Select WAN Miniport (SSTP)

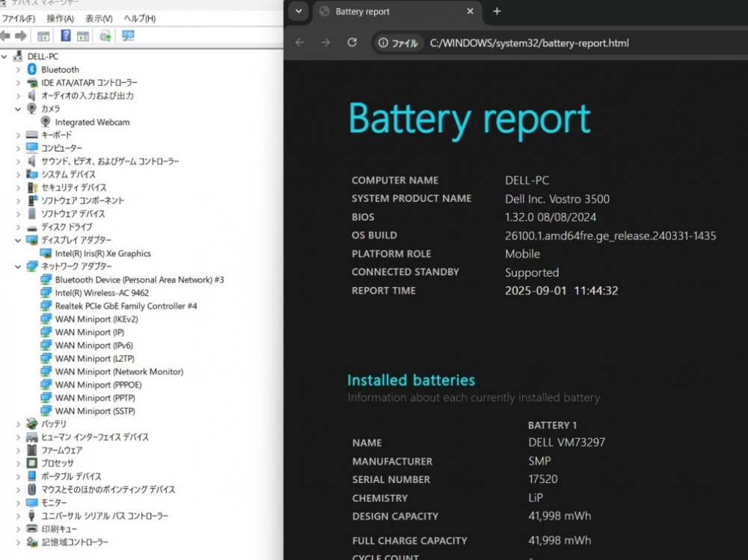(x=95, y=410)
